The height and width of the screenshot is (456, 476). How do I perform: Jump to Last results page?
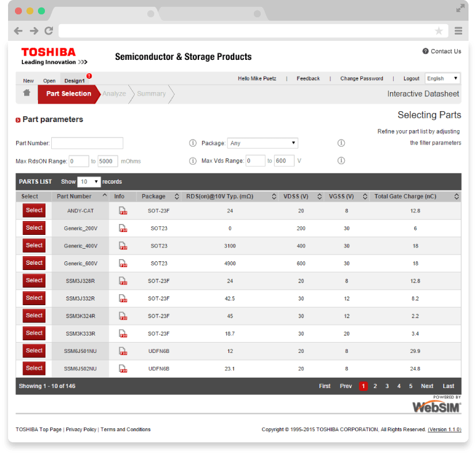(448, 386)
